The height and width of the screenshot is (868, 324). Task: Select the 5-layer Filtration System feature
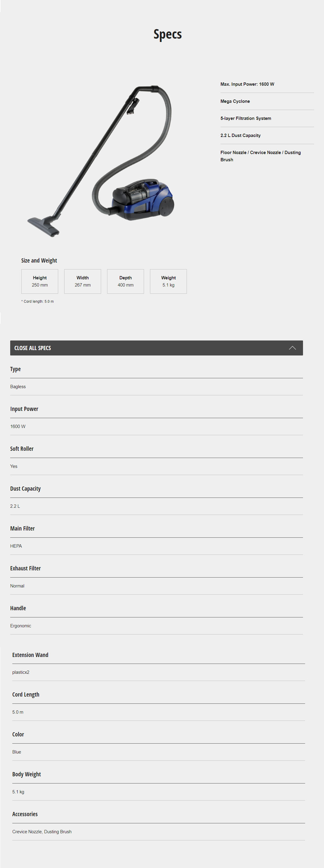(x=245, y=118)
